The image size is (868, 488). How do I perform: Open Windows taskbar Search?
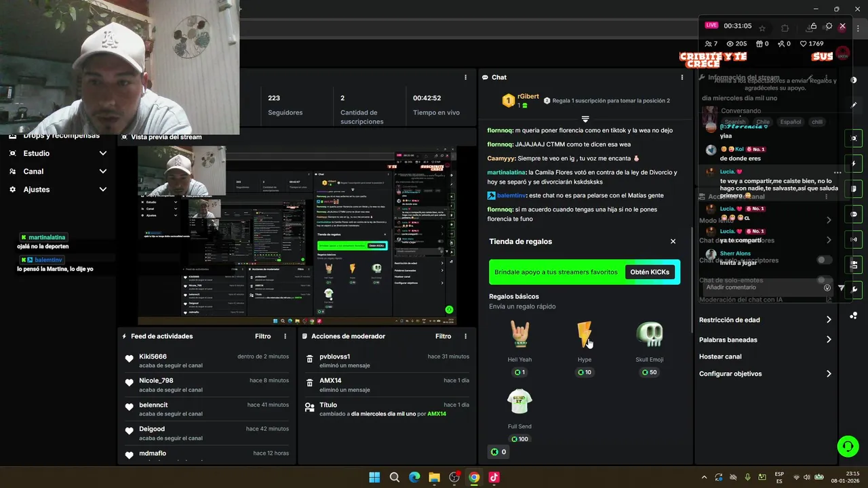click(x=395, y=477)
